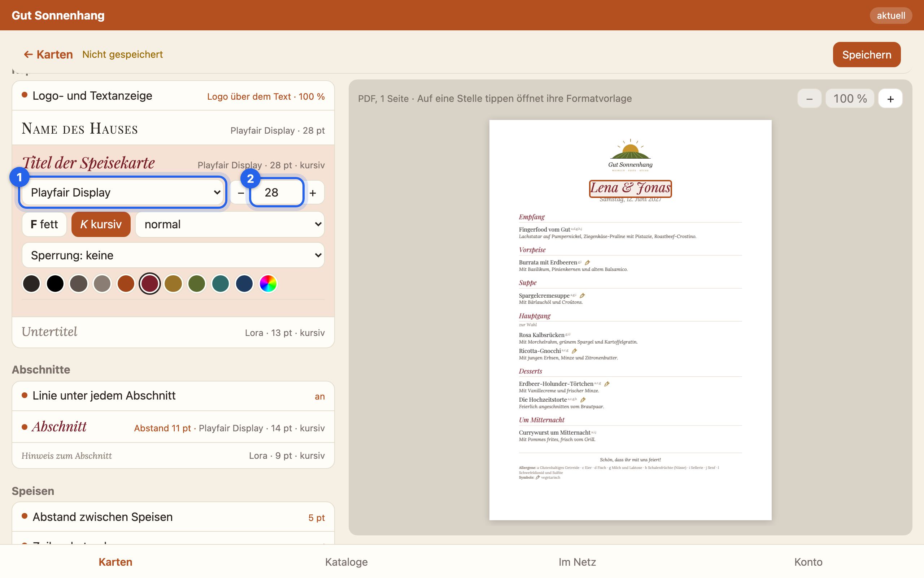924x578 pixels.
Task: Toggle Linie unter jedem Abschnitt setting
Action: [x=173, y=396]
